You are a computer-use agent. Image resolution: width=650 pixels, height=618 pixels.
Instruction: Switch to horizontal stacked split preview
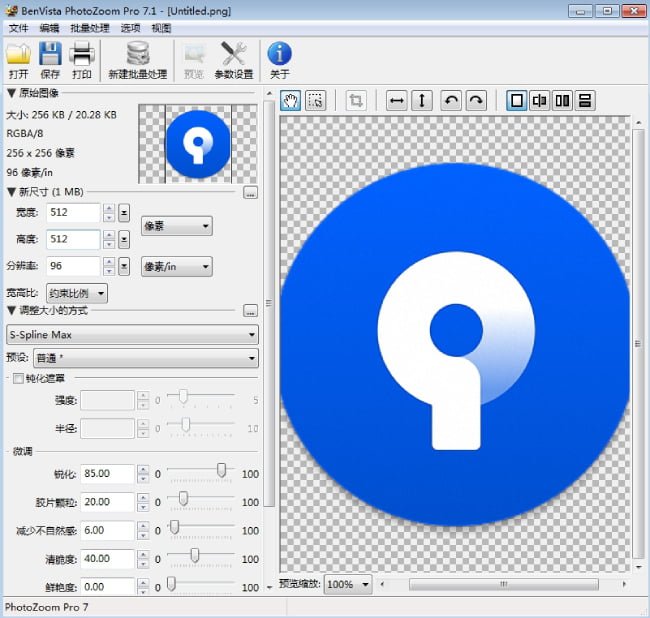click(585, 100)
